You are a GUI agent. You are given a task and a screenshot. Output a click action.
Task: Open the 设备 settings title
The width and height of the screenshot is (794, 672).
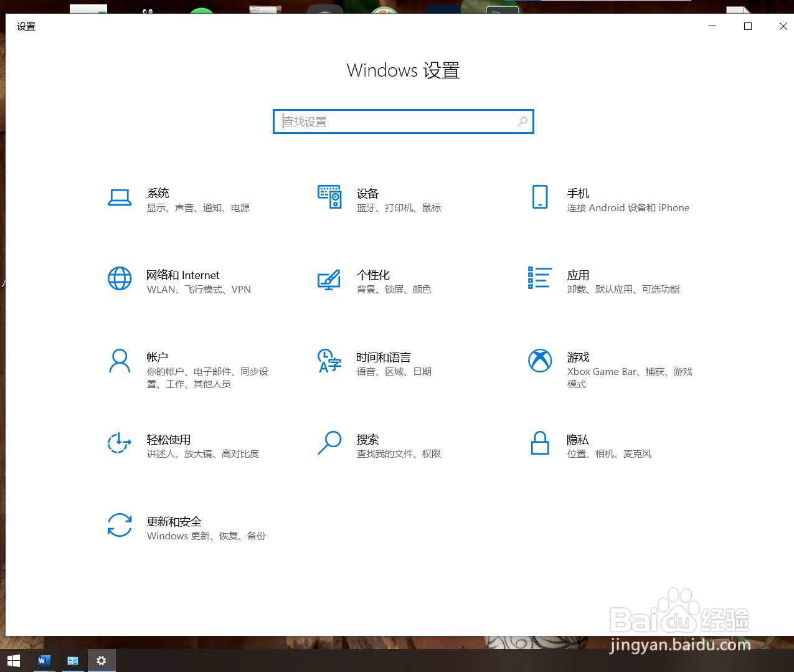tap(367, 193)
